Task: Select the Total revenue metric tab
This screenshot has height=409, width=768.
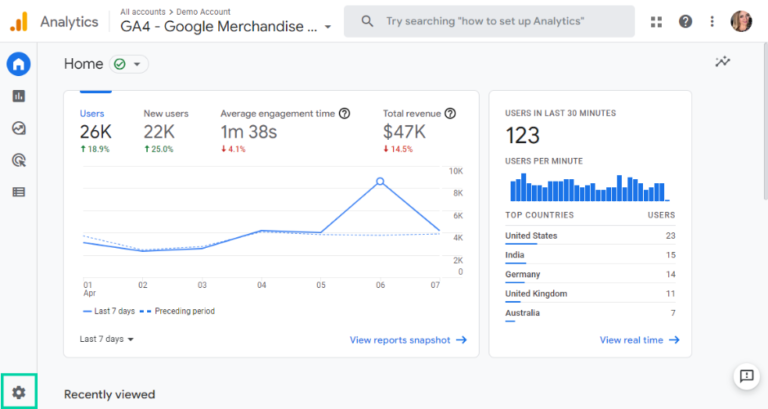Action: pyautogui.click(x=419, y=131)
